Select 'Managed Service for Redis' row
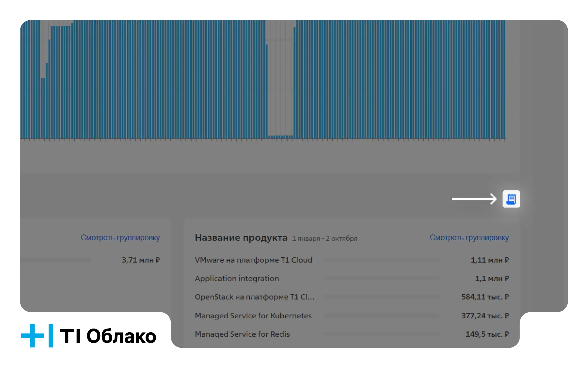Screen dimensions: 588x368 pos(352,334)
